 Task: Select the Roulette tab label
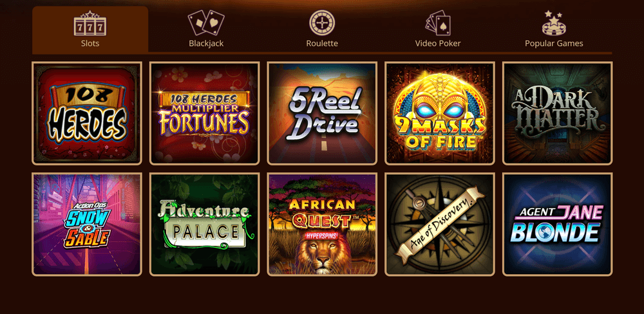[x=322, y=44]
